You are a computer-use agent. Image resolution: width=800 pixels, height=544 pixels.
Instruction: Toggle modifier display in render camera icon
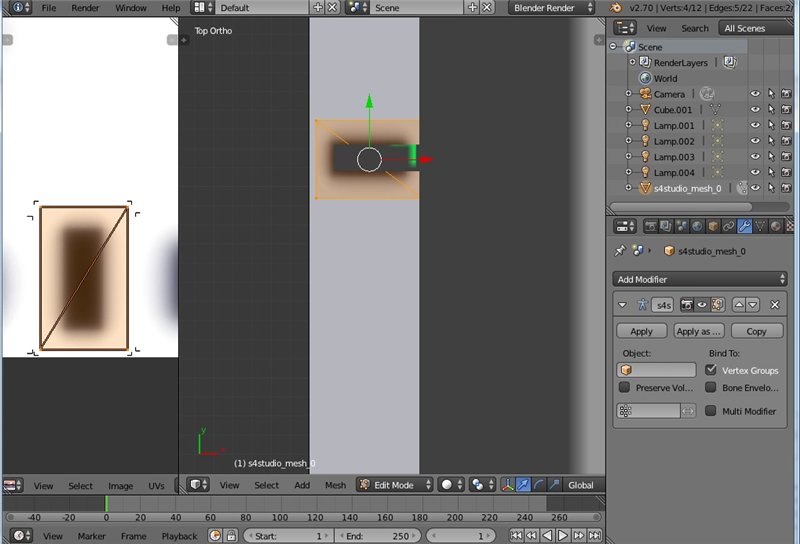coord(689,304)
